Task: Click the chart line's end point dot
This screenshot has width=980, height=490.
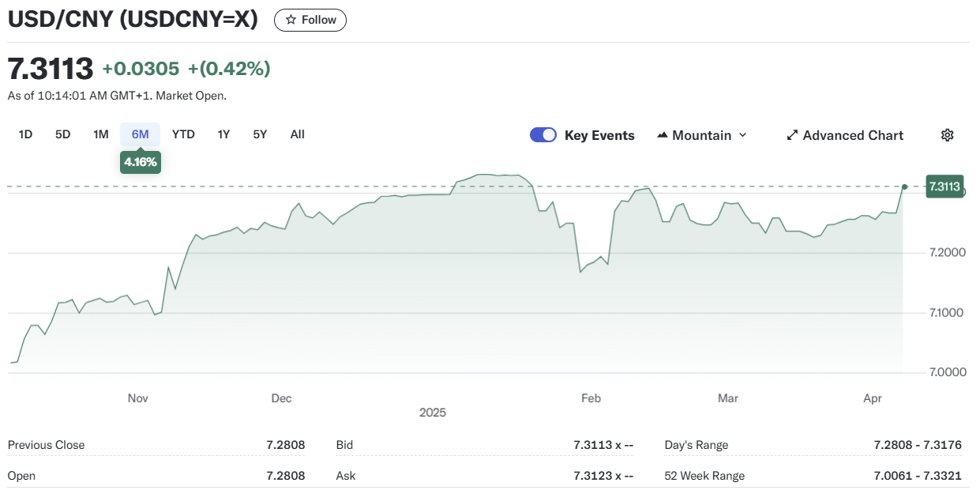Action: (904, 187)
